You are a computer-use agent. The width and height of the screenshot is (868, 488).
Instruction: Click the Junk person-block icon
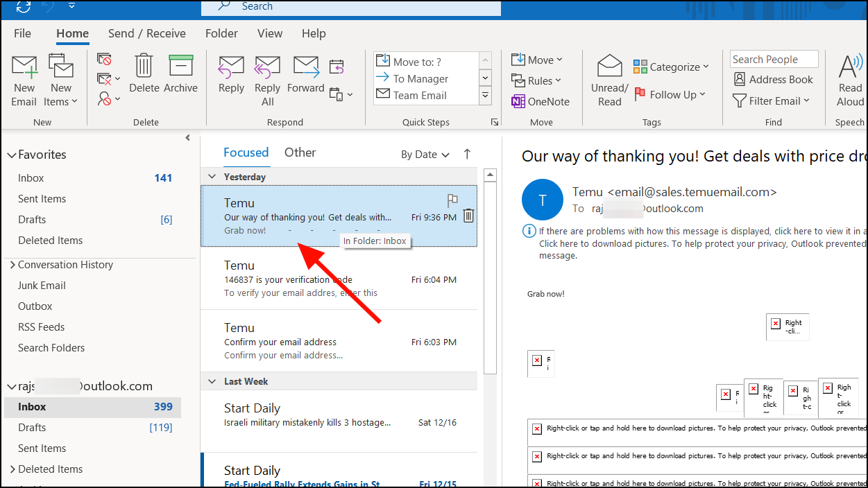(105, 99)
